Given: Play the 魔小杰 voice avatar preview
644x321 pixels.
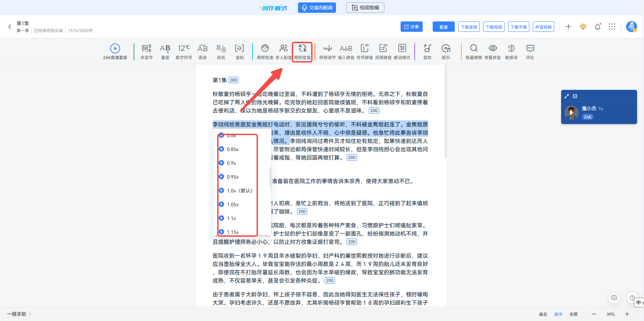Looking at the screenshot, I should 571,113.
